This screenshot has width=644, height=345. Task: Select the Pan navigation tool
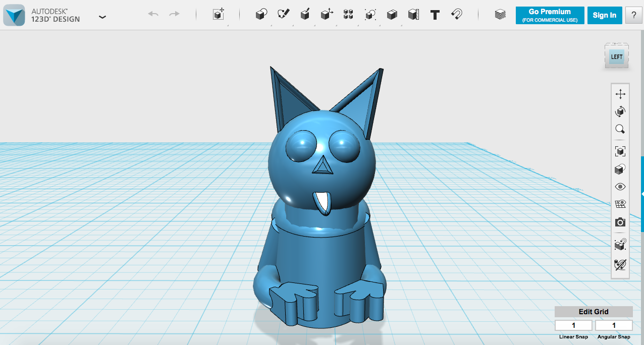tap(620, 94)
